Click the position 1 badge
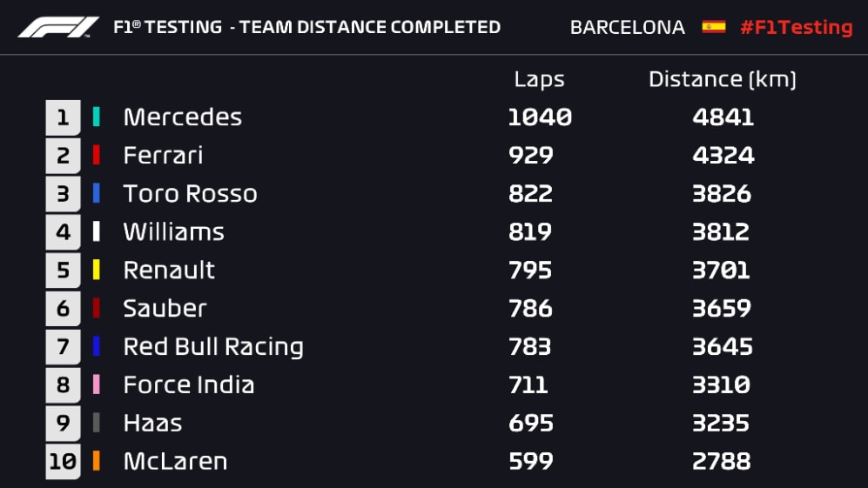This screenshot has height=488, width=868. [x=63, y=117]
